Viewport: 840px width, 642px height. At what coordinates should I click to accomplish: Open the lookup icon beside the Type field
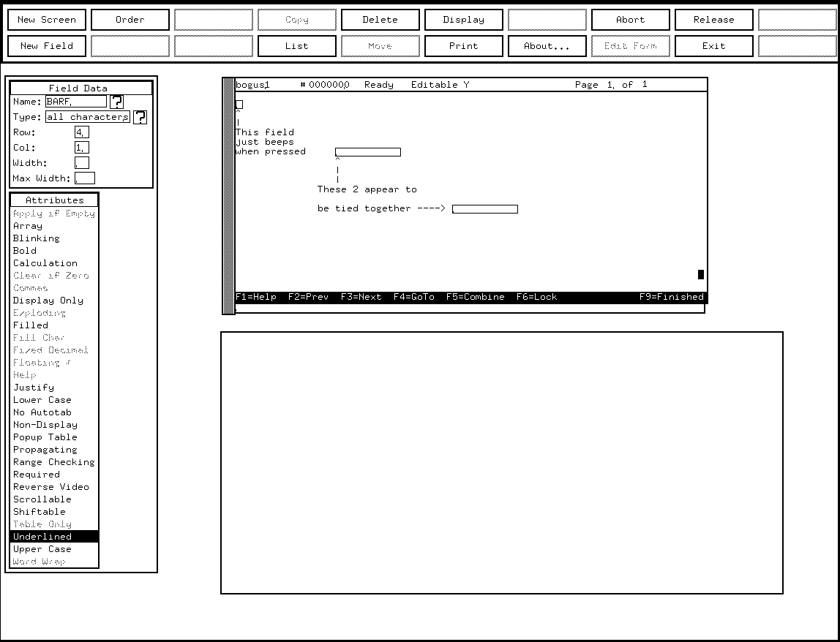pyautogui.click(x=140, y=117)
